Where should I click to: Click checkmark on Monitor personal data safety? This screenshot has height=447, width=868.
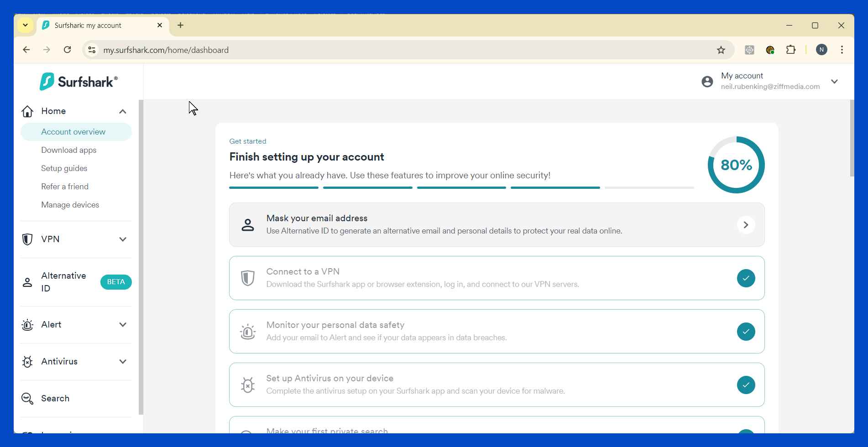click(746, 332)
